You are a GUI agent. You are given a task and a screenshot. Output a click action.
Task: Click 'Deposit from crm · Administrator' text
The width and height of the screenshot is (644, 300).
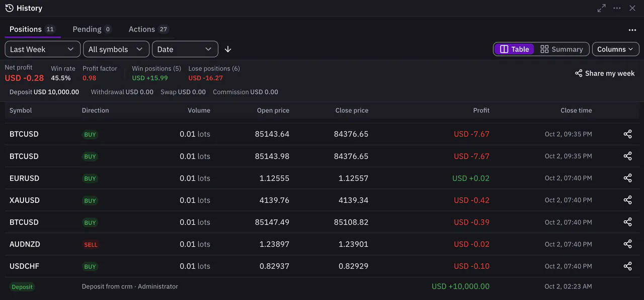pos(130,286)
